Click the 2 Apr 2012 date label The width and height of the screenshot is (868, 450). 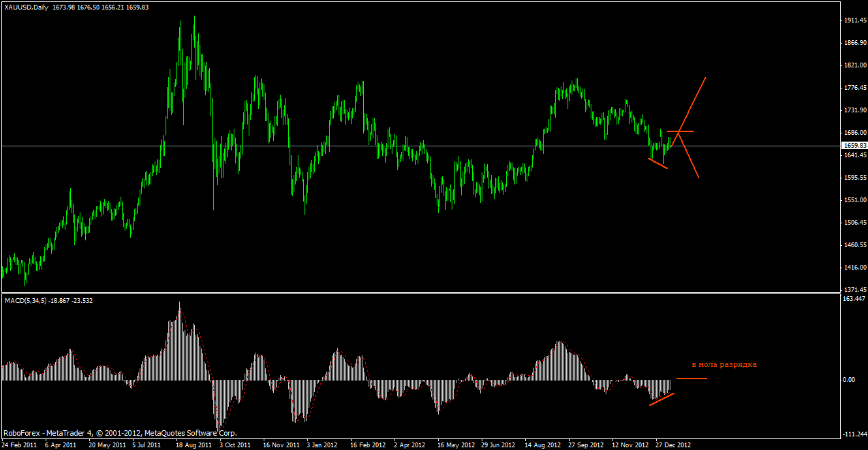(409, 445)
